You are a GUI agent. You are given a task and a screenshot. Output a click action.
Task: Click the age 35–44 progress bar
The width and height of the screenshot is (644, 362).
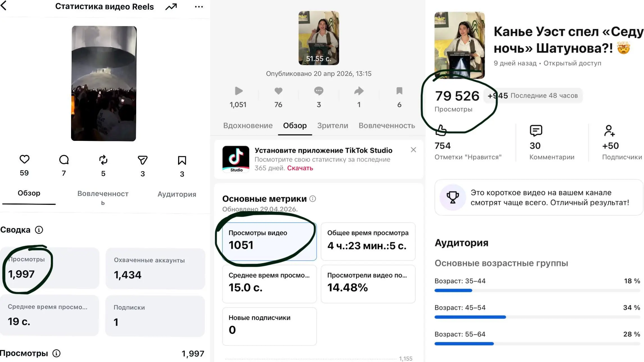click(x=537, y=290)
